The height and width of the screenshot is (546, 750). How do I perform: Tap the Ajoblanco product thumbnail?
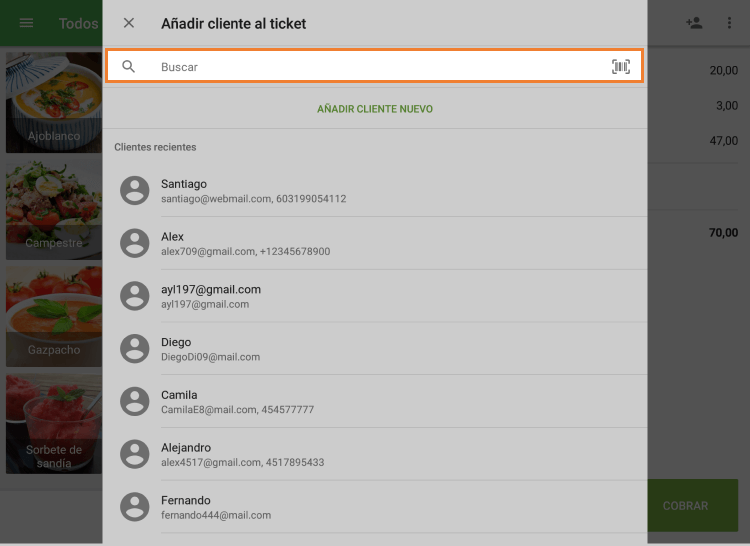coord(54,102)
